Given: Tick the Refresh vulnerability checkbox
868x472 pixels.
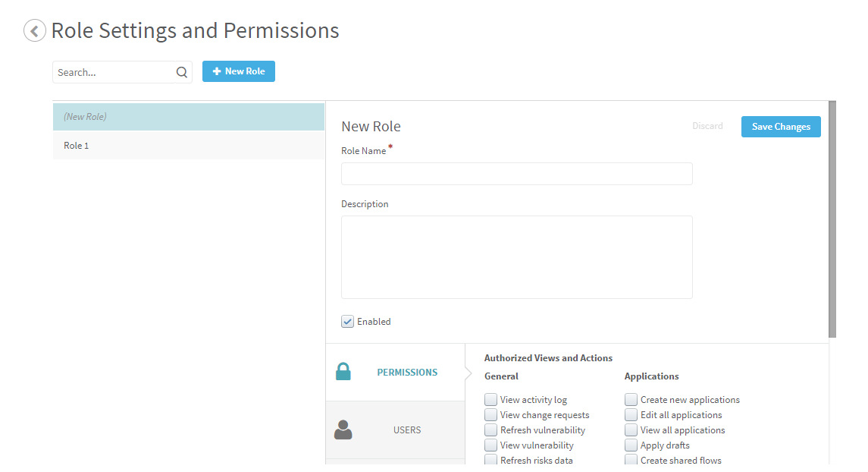Looking at the screenshot, I should (x=491, y=430).
